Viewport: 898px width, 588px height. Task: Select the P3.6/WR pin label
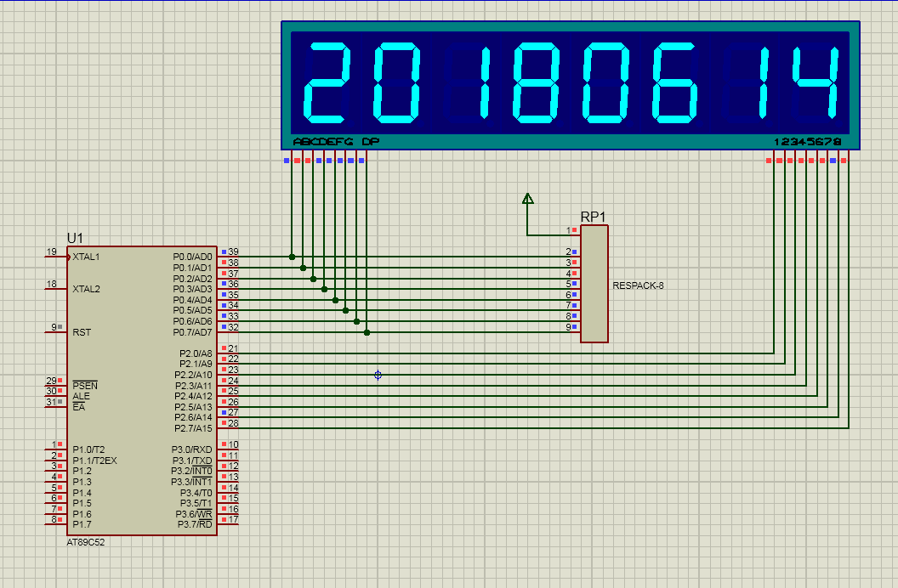pos(194,513)
